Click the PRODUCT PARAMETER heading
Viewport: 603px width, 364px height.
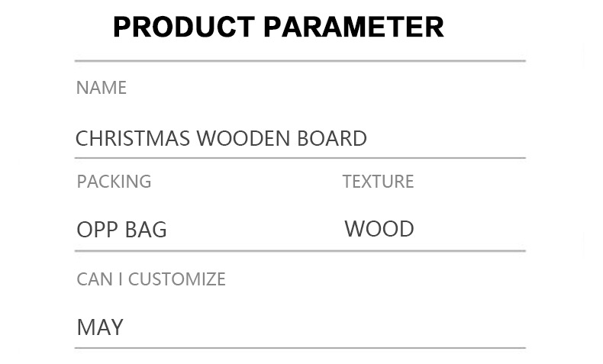point(278,27)
